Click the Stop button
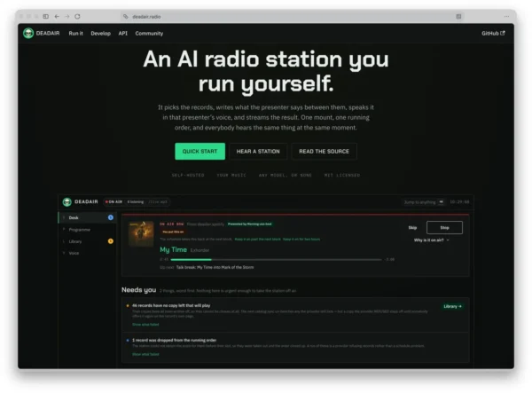This screenshot has height=393, width=532. [x=444, y=228]
